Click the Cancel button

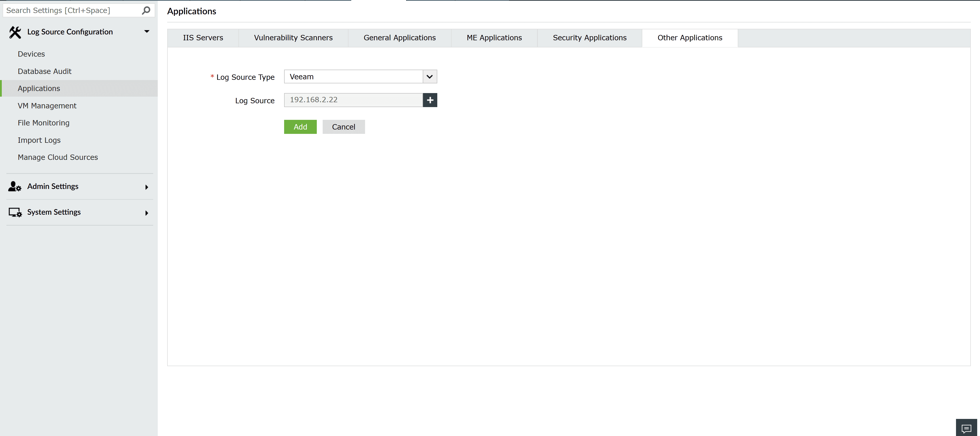click(343, 126)
